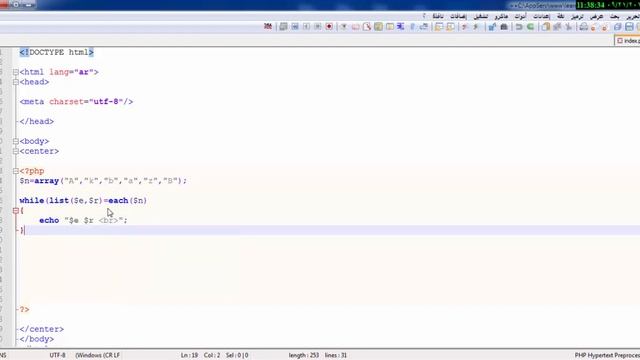Open the user-defined language dialog icon
The width and height of the screenshot is (640, 360).
click(390, 27)
